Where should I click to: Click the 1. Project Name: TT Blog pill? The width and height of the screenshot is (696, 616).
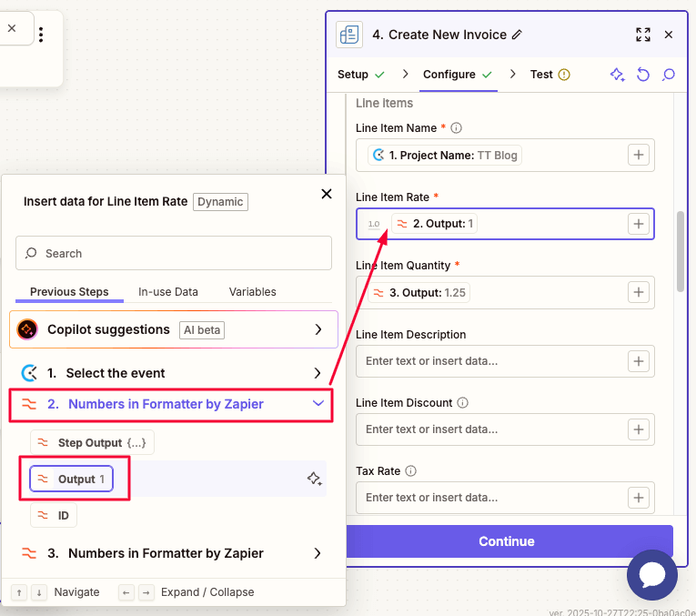[x=445, y=156]
